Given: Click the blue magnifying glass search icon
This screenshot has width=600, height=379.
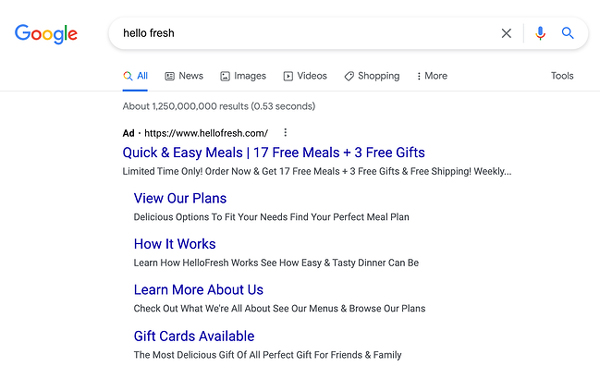Looking at the screenshot, I should pyautogui.click(x=567, y=33).
